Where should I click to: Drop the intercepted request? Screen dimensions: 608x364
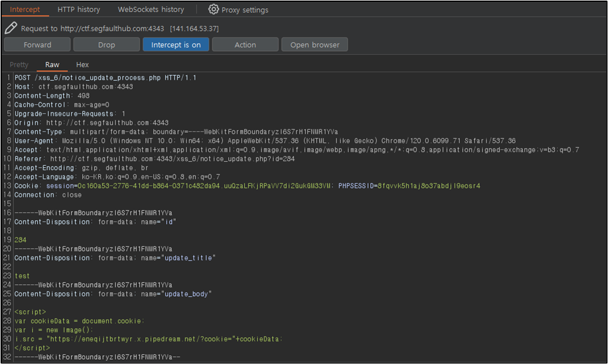click(x=106, y=45)
